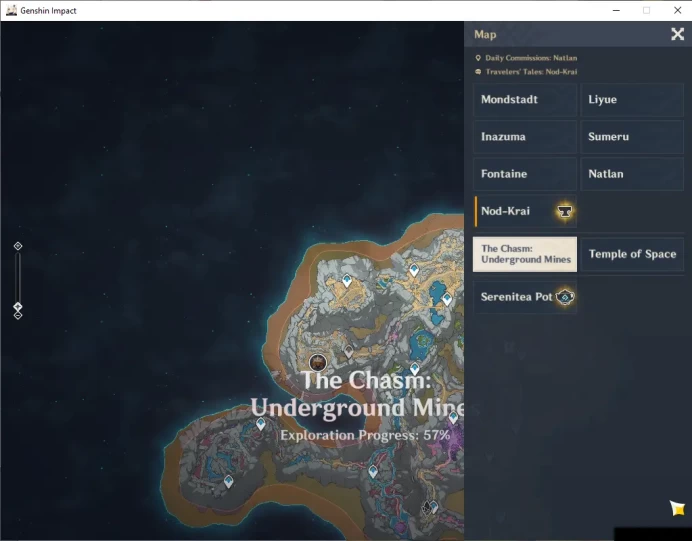
Task: Select the grey pin right of the portrait
Action: [x=349, y=351]
